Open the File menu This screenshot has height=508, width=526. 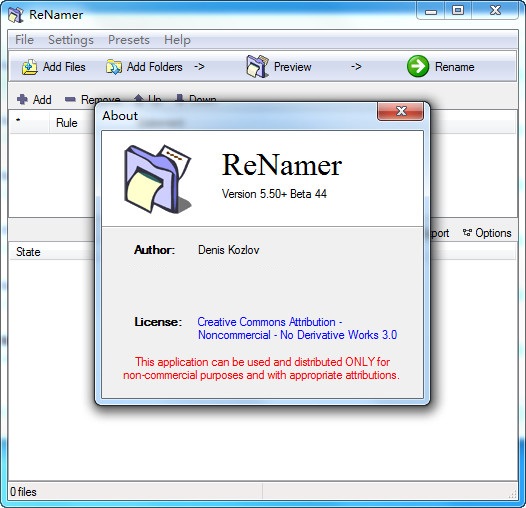coord(24,40)
